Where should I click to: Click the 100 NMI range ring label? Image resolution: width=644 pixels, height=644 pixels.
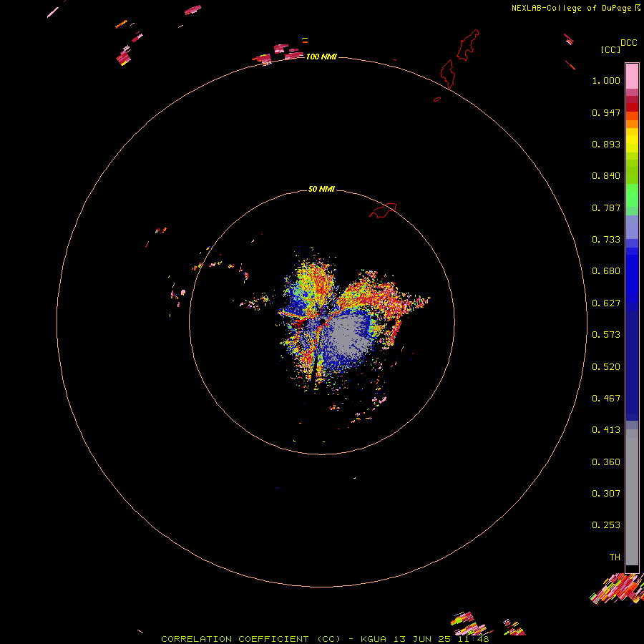point(321,57)
